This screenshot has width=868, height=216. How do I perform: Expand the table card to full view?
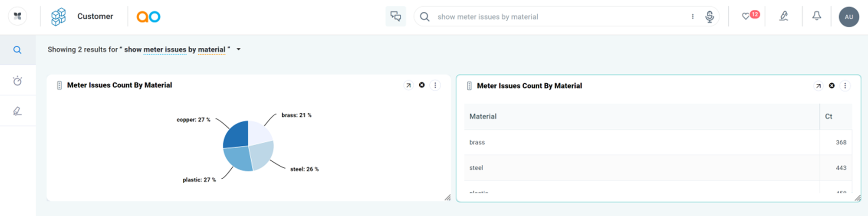tap(818, 86)
